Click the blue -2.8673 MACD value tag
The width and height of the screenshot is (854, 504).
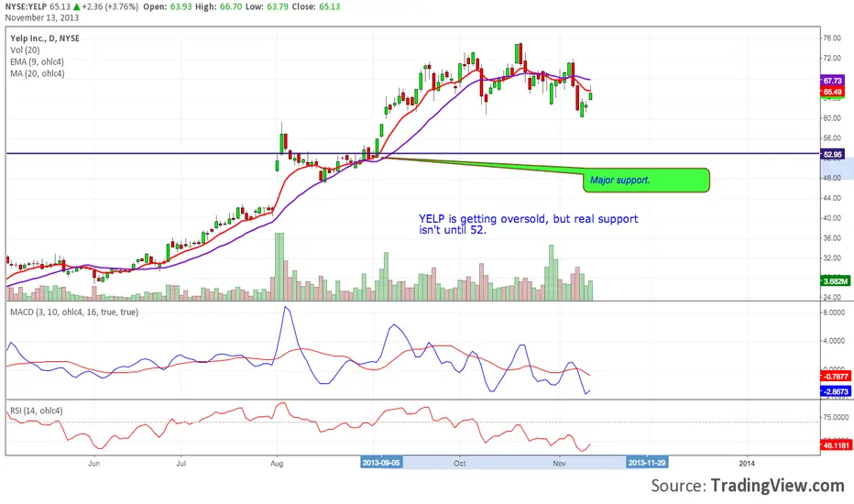point(836,391)
